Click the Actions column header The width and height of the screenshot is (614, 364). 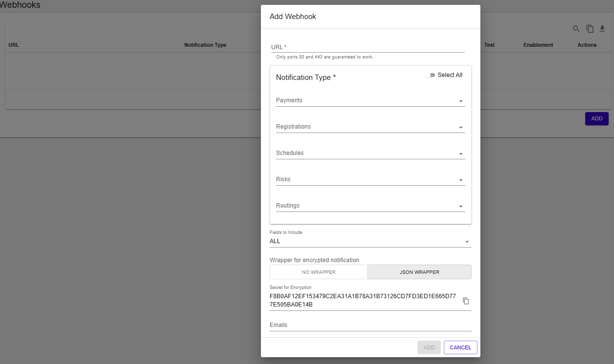587,45
